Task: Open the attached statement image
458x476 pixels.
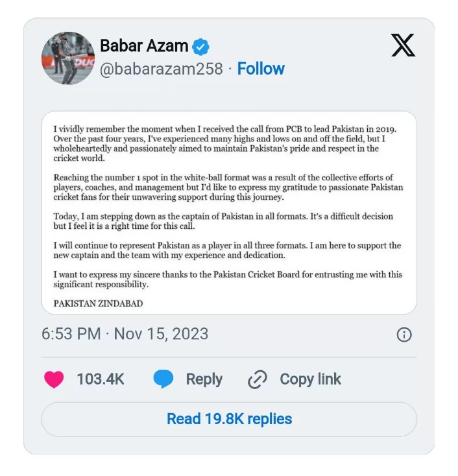Action: [x=229, y=213]
